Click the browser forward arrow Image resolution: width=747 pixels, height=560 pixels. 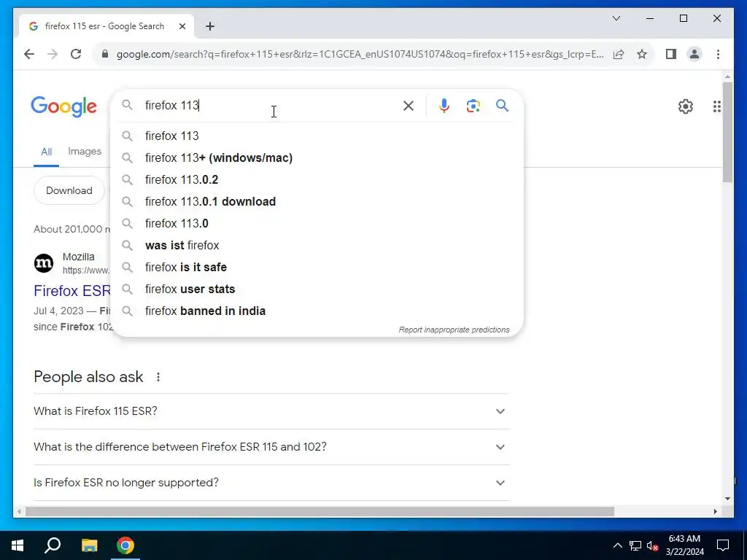pos(53,54)
